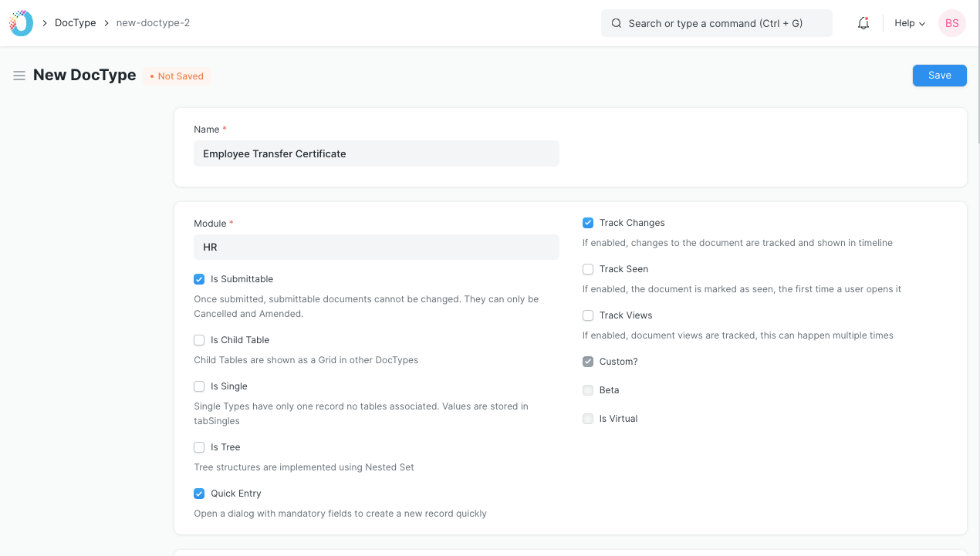Viewport: 980px width, 556px height.
Task: Open the Module field selector
Action: pos(376,247)
